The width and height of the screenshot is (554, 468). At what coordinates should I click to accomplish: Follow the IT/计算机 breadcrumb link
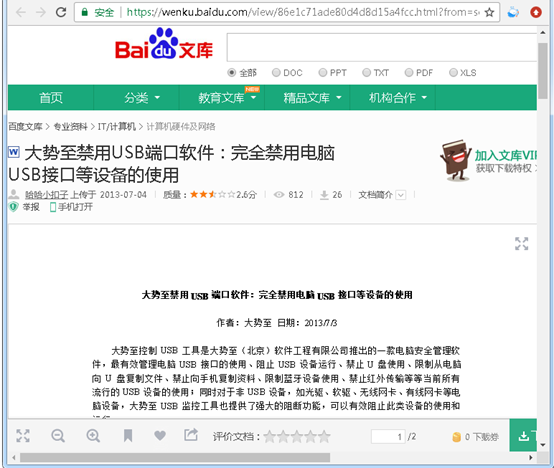click(117, 126)
